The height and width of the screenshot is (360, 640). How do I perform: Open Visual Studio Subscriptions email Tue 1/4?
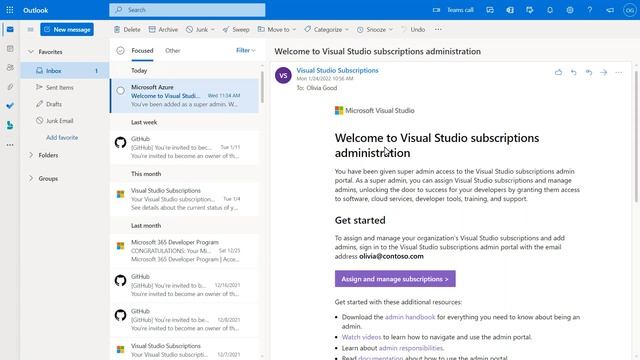(184, 199)
